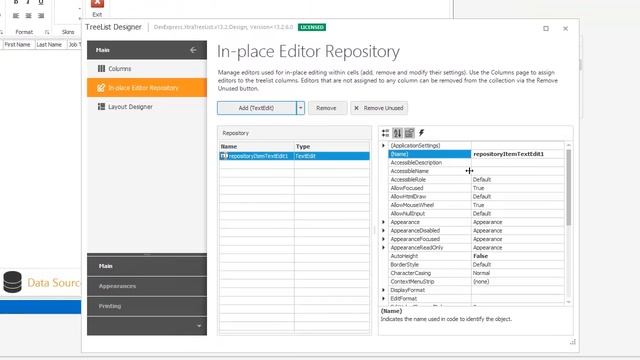Click the AccessibleName property row
Image resolution: width=640 pixels, height=360 pixels.
[x=476, y=171]
